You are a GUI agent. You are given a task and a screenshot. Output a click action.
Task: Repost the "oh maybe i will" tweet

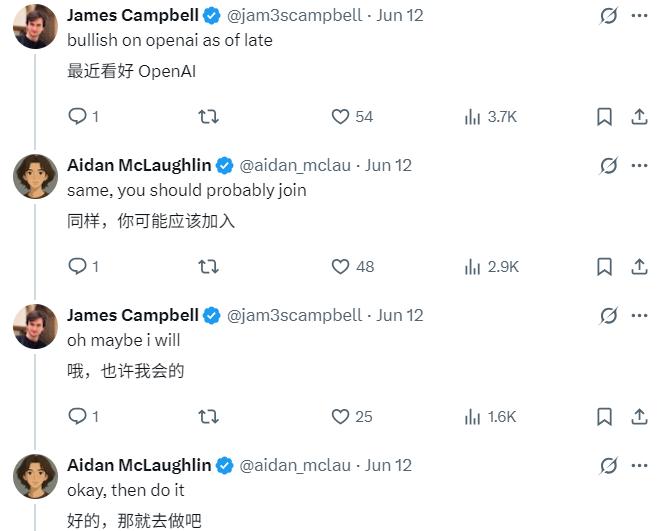(x=209, y=417)
